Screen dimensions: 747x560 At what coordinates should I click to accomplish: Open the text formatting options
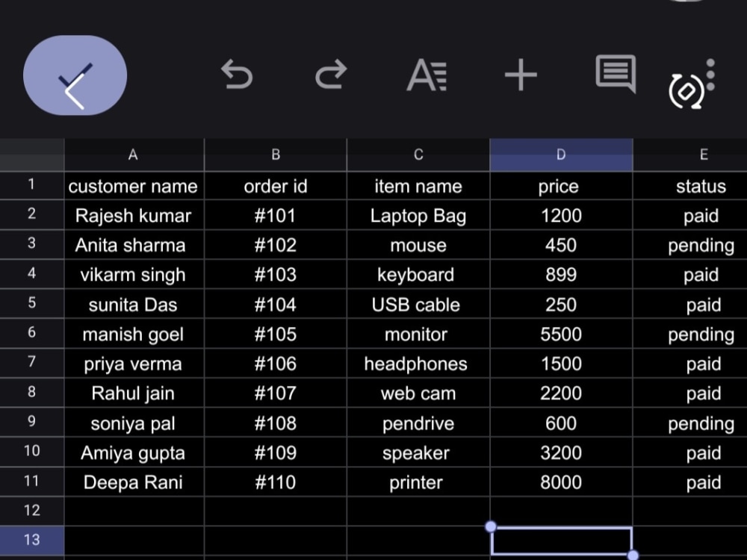pos(427,75)
